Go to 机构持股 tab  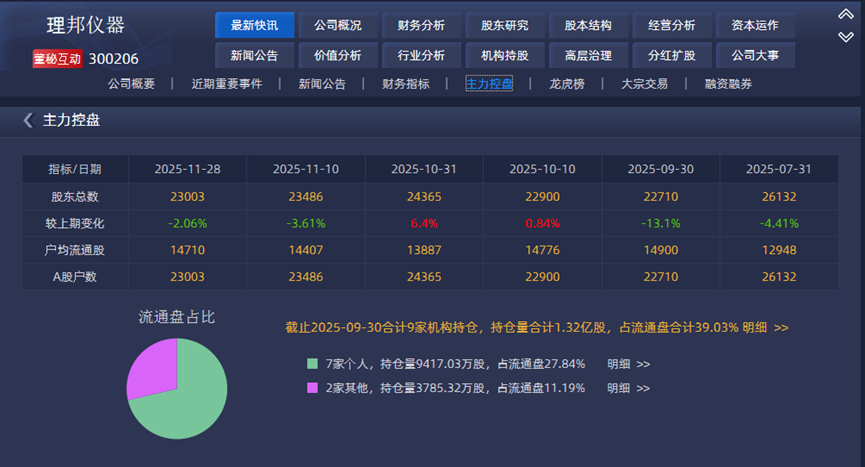[505, 56]
